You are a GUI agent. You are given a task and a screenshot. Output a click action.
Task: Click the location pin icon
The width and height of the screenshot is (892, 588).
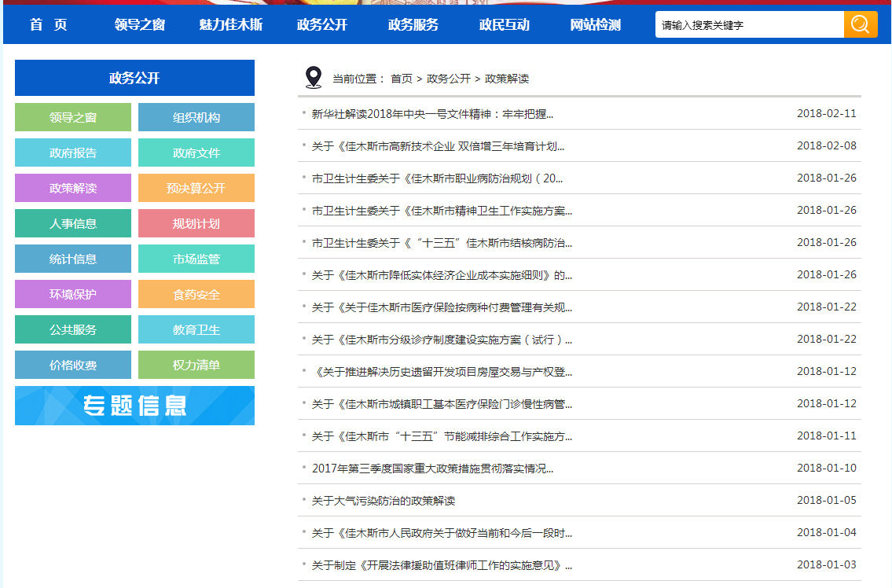(314, 78)
